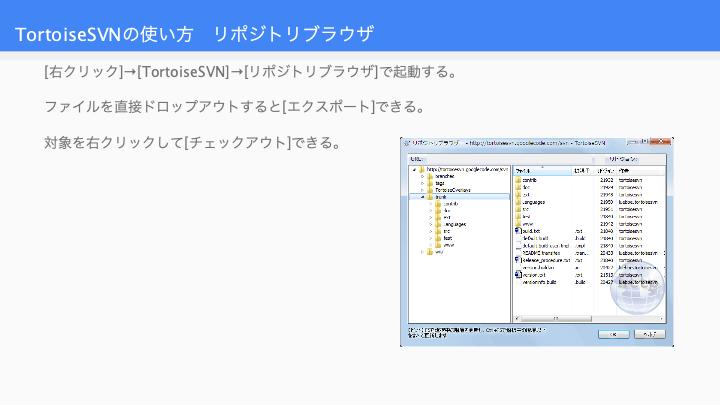Select the repository root URL node in the tree
Image resolution: width=720 pixels, height=405 pixels.
[467, 169]
